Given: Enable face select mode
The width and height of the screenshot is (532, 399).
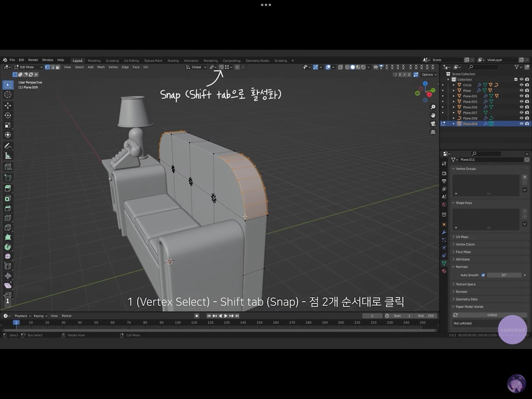Looking at the screenshot, I should point(57,67).
